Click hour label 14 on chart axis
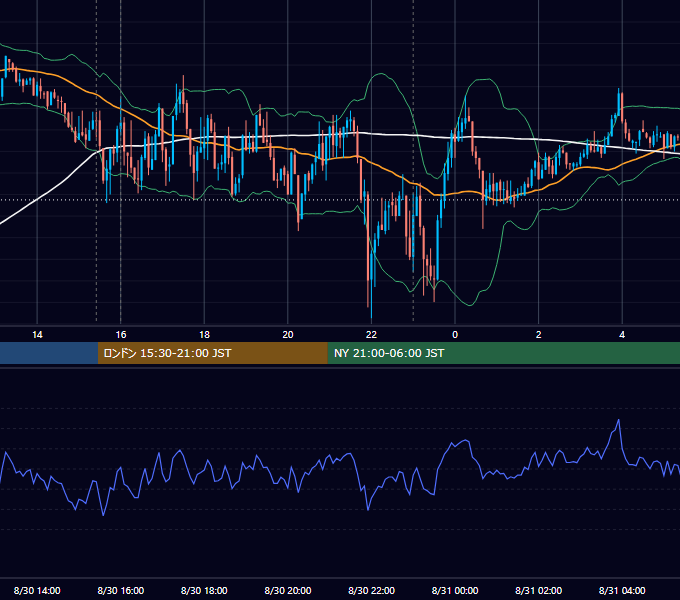This screenshot has height=600, width=680. pyautogui.click(x=37, y=335)
